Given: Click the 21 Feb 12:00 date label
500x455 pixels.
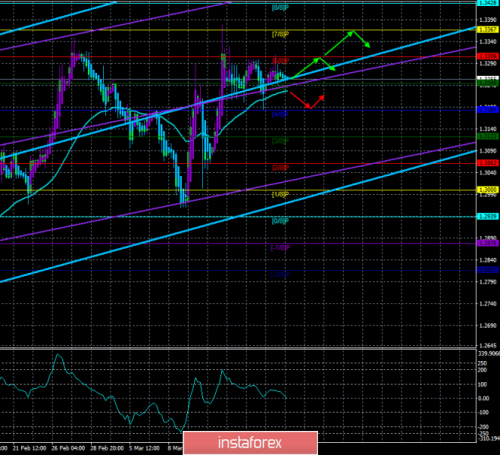Looking at the screenshot, I should tap(29, 448).
